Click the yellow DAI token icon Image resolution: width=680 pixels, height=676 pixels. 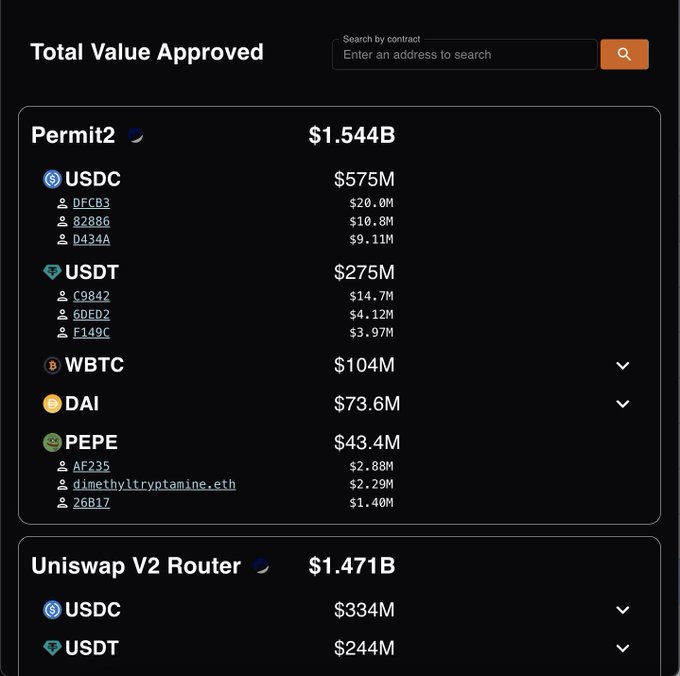click(52, 404)
